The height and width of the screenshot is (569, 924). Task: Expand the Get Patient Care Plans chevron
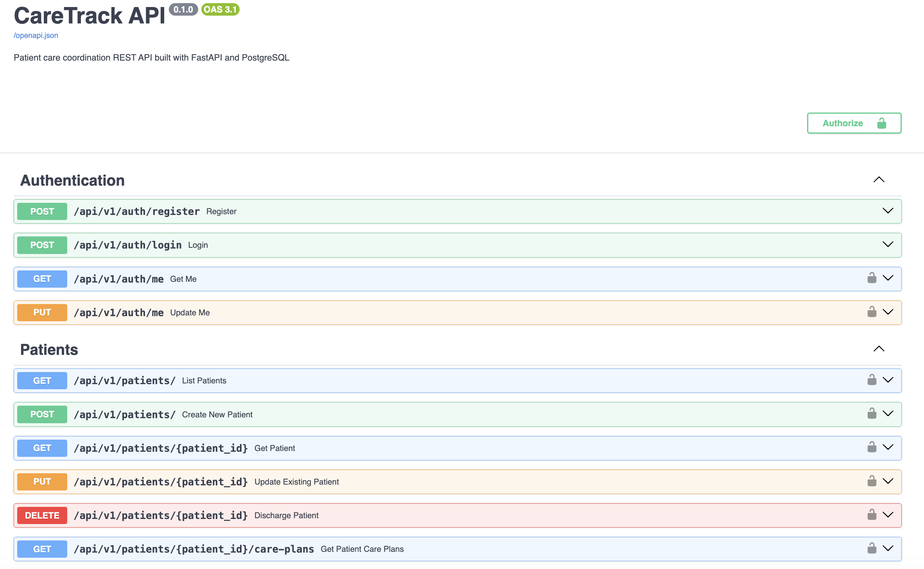pyautogui.click(x=888, y=548)
